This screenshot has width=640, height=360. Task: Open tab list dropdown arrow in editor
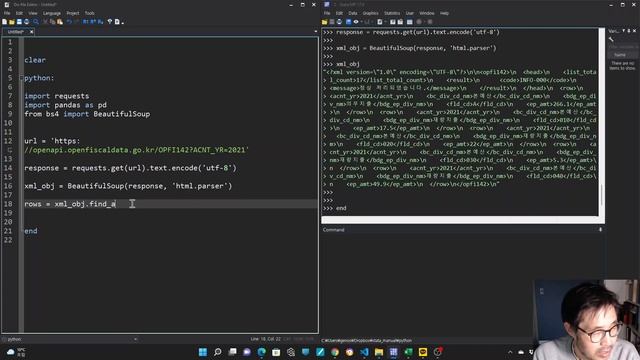[x=316, y=31]
